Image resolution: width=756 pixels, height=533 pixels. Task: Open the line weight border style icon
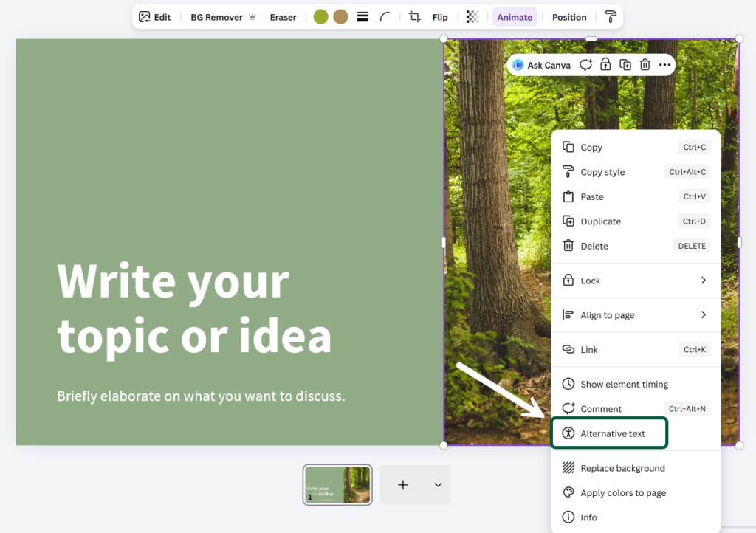362,17
